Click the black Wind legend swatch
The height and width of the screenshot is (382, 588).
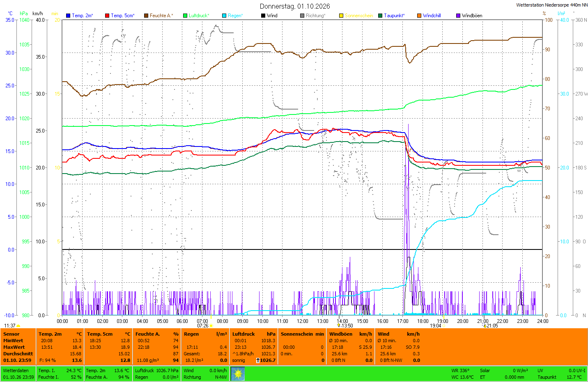coord(263,16)
